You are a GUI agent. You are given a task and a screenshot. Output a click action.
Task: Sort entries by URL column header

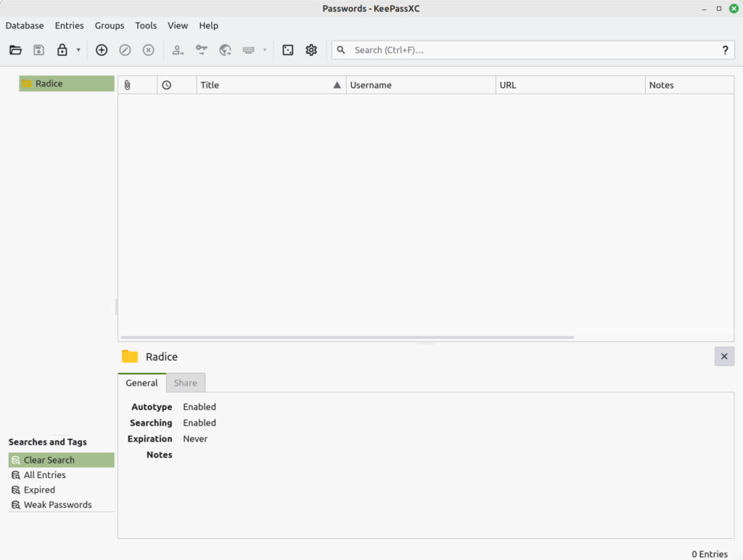coord(570,85)
